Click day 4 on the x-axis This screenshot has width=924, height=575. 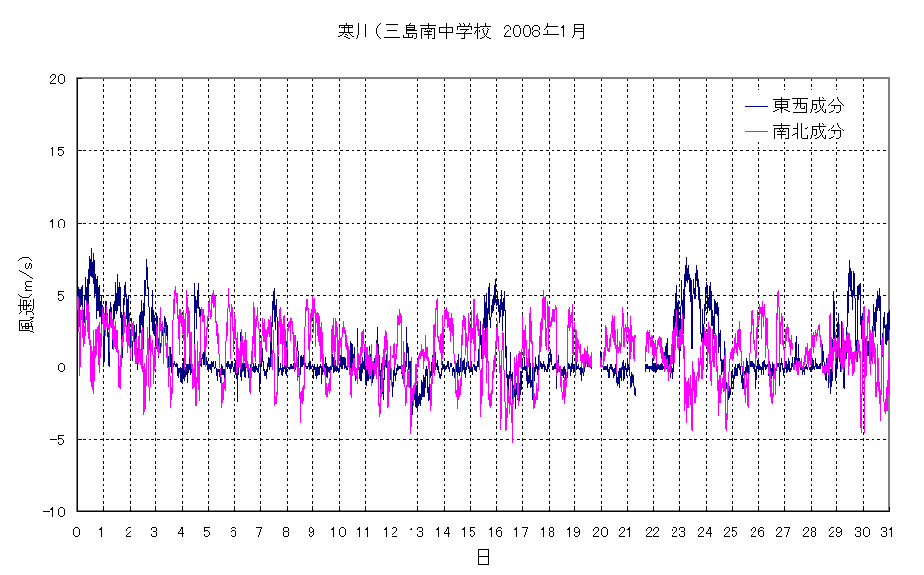(181, 532)
